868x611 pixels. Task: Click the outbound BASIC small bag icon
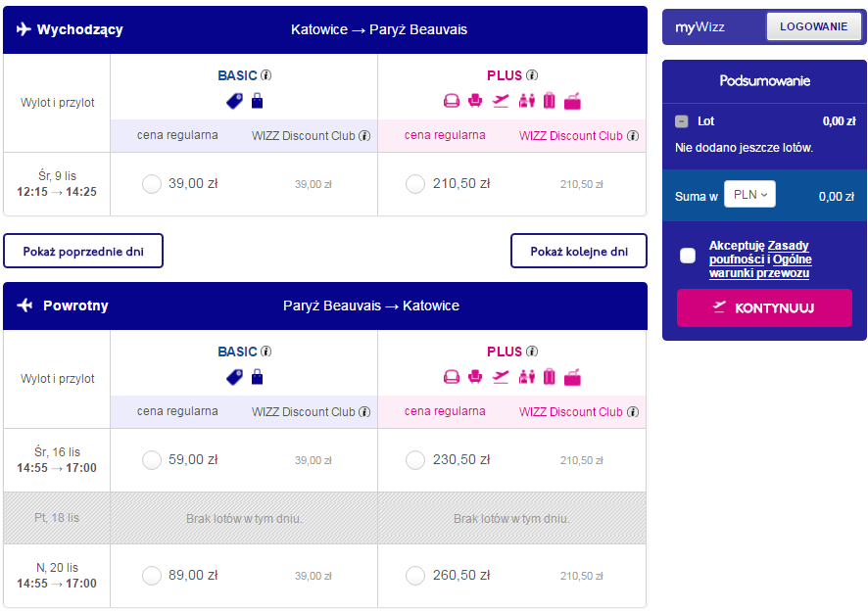click(x=257, y=101)
